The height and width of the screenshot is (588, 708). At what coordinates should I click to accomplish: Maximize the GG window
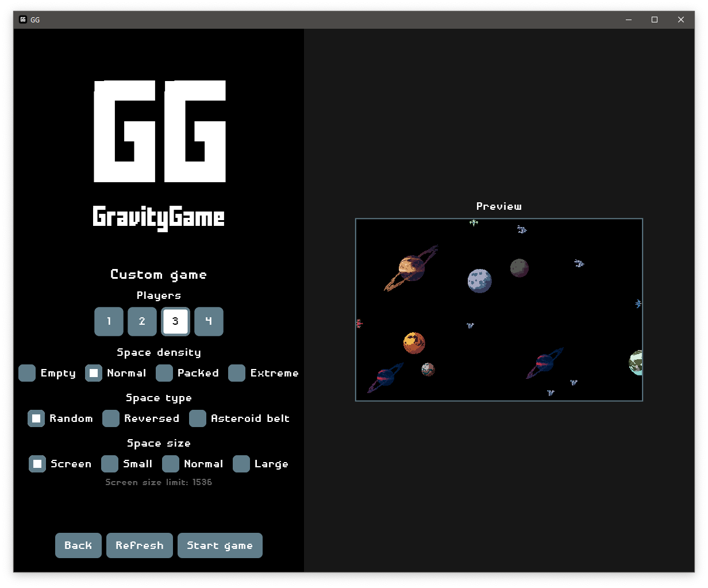click(655, 20)
